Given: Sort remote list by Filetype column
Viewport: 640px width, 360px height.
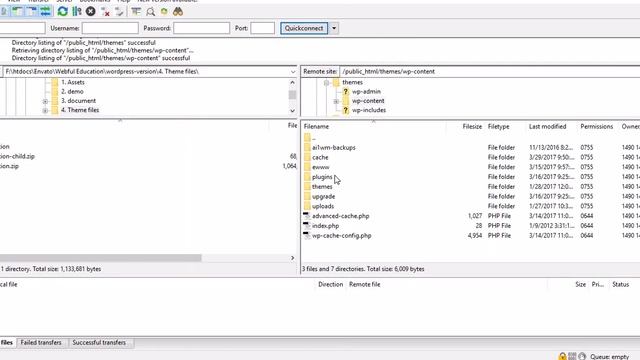Looking at the screenshot, I should 498,127.
